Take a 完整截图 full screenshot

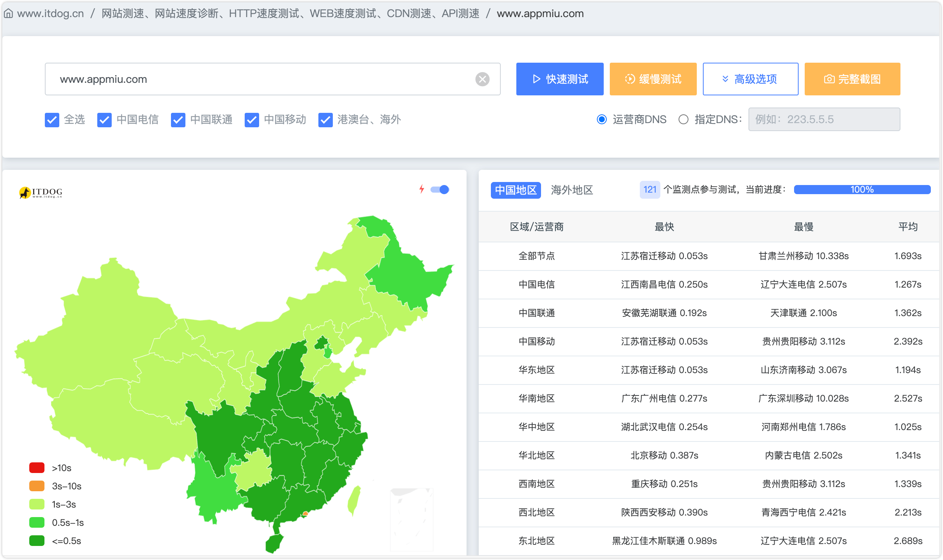click(x=852, y=79)
